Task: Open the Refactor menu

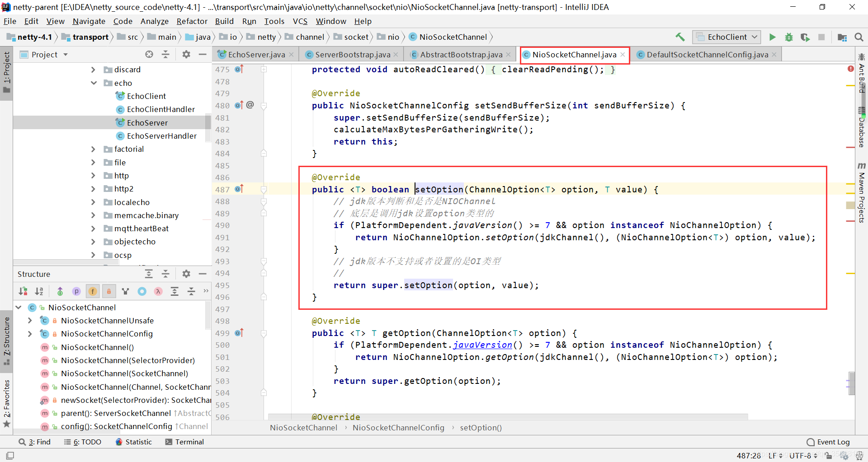Action: (192, 21)
